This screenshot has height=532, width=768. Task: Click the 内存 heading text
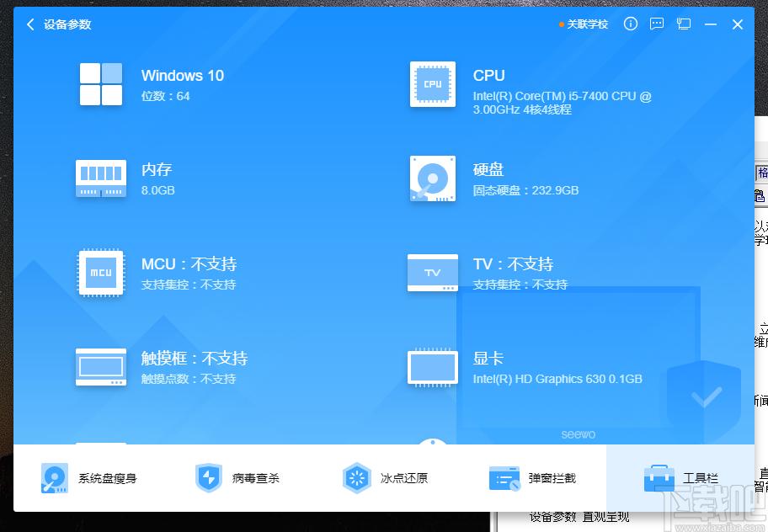tap(157, 170)
